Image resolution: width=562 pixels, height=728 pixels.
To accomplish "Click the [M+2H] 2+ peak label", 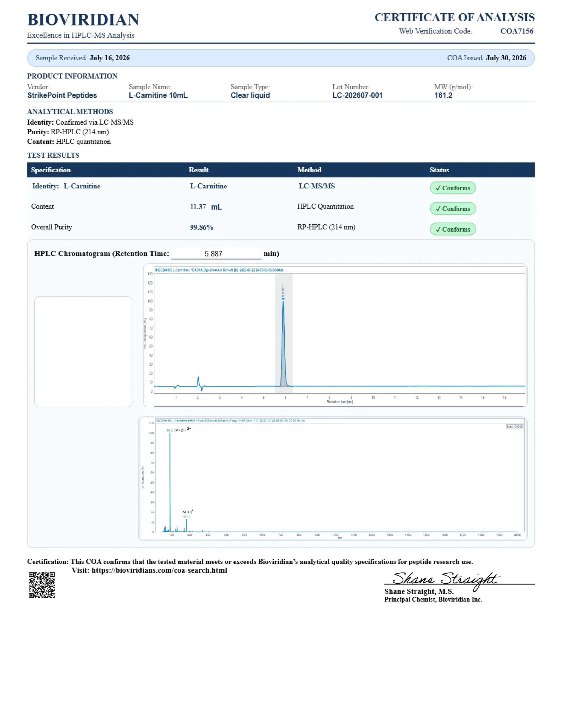I will 183,430.
